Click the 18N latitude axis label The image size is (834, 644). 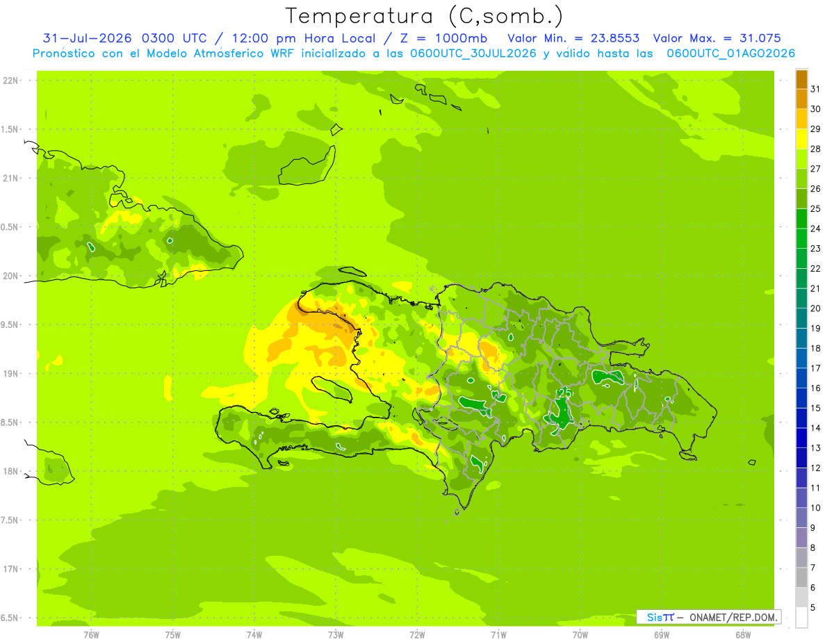(x=11, y=472)
